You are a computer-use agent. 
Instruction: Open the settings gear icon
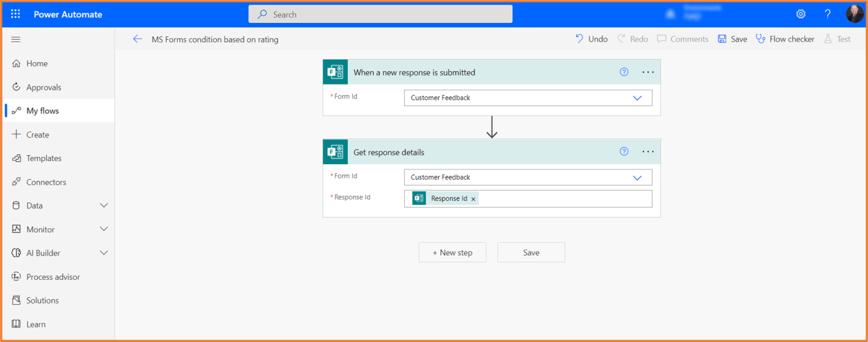[800, 14]
